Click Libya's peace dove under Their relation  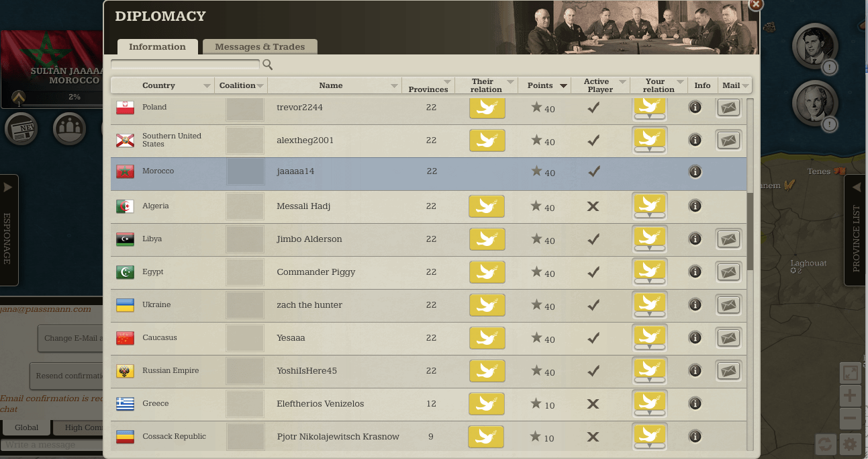tap(487, 239)
